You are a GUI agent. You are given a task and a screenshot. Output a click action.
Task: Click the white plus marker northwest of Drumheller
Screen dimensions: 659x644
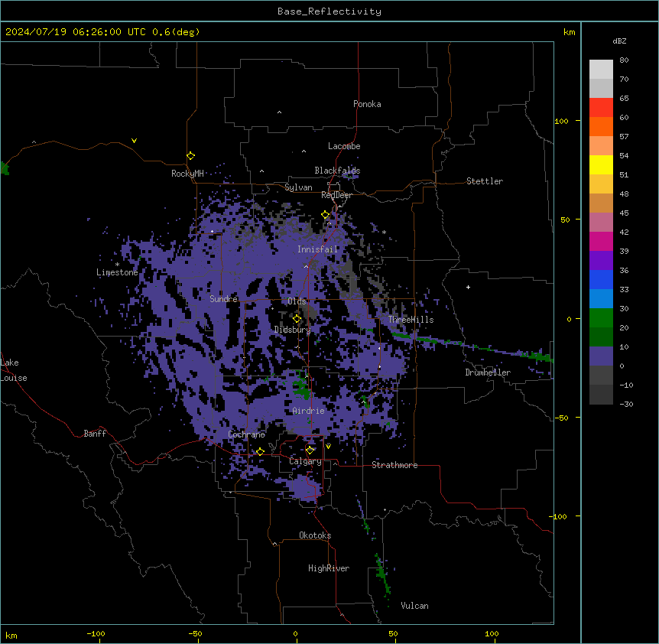tap(468, 287)
